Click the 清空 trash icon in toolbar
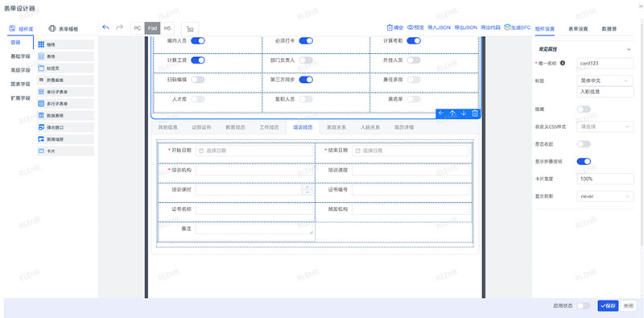The height and width of the screenshot is (318, 644). tap(390, 27)
